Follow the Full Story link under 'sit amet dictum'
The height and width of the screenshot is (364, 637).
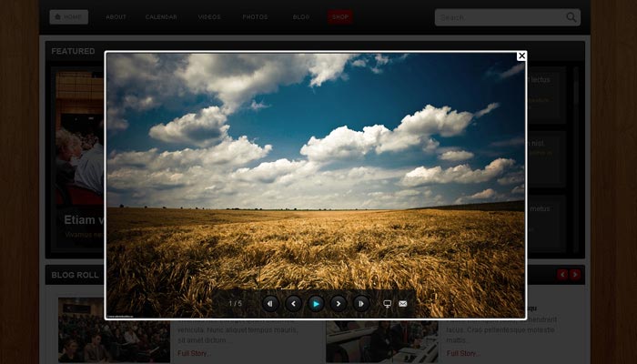tap(194, 353)
